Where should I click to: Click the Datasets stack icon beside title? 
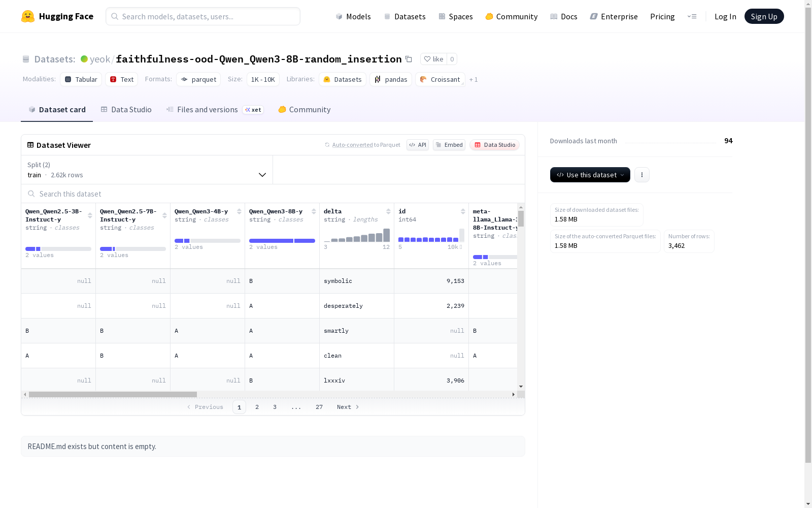pyautogui.click(x=26, y=59)
